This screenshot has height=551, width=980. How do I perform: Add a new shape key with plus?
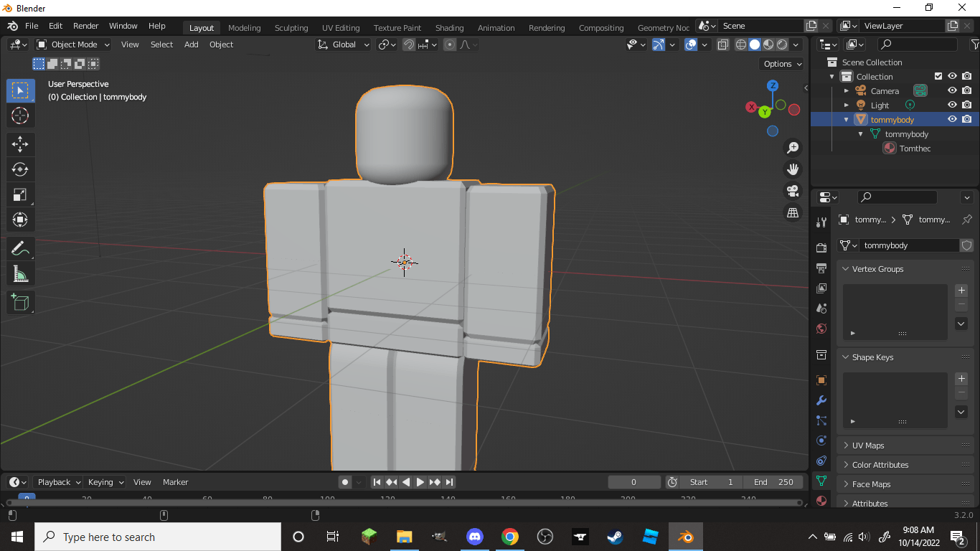pos(962,379)
